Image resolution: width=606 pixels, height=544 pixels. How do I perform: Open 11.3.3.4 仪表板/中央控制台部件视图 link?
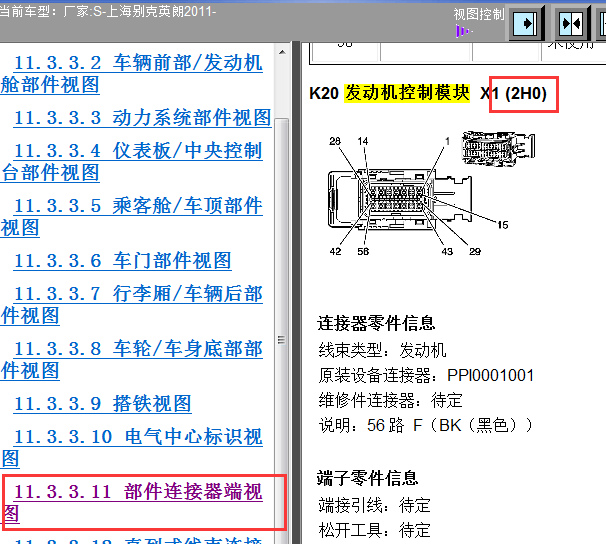click(x=132, y=162)
